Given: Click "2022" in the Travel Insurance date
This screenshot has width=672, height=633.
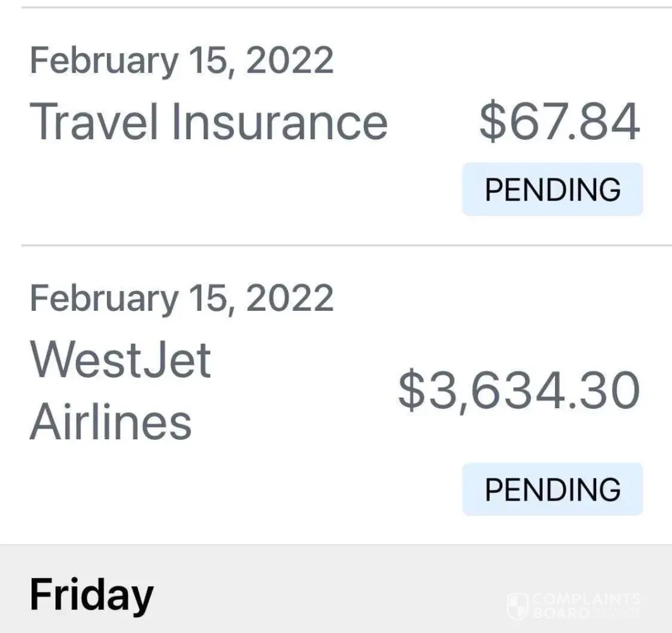Looking at the screenshot, I should pyautogui.click(x=289, y=60).
